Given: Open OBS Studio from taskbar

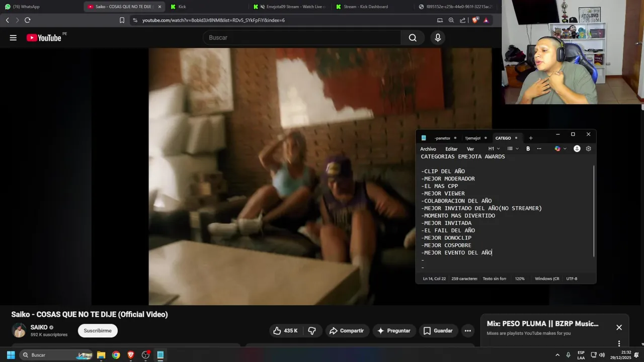Looking at the screenshot, I should coord(145,355).
